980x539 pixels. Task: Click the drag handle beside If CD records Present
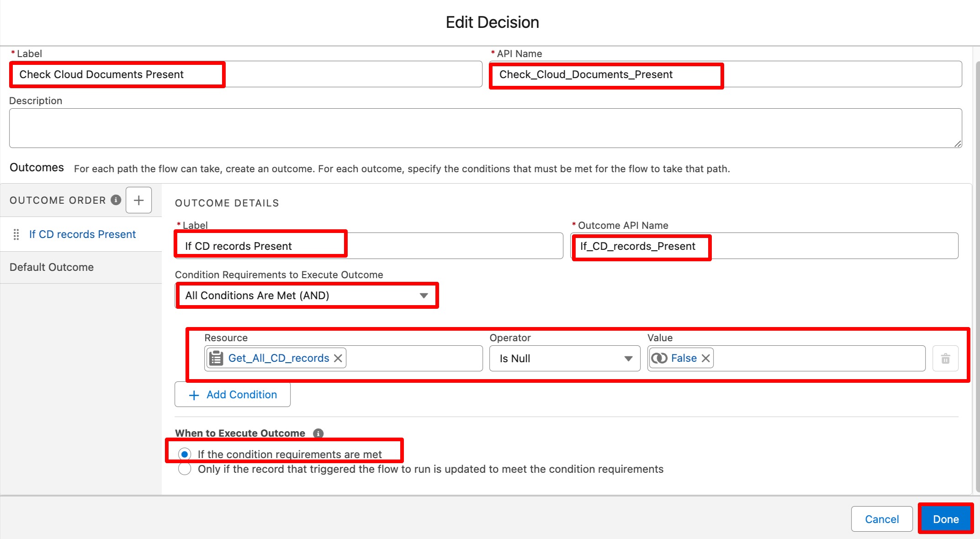coord(16,234)
